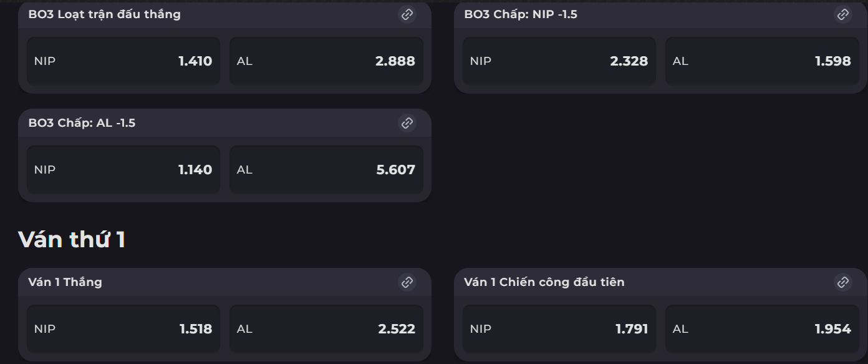Click the BO3 Loạt trận đấu thắng header
This screenshot has height=364, width=868.
(x=104, y=14)
